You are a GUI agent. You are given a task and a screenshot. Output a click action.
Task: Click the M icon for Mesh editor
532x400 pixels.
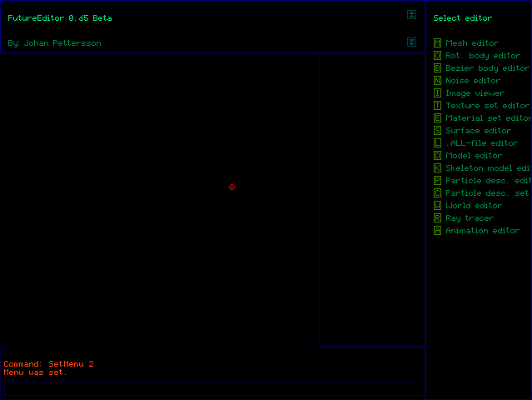click(438, 43)
